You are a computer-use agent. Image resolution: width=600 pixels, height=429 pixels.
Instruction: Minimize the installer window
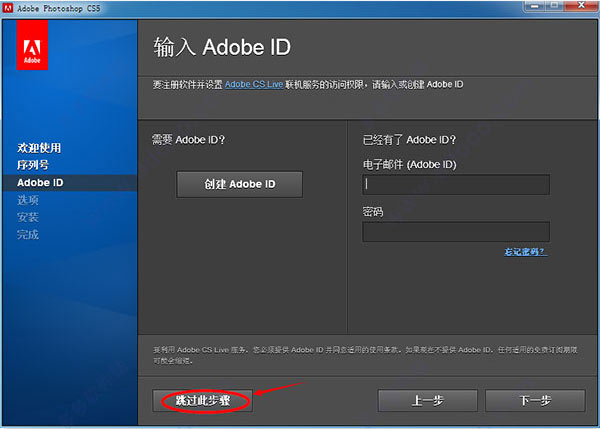coord(535,6)
